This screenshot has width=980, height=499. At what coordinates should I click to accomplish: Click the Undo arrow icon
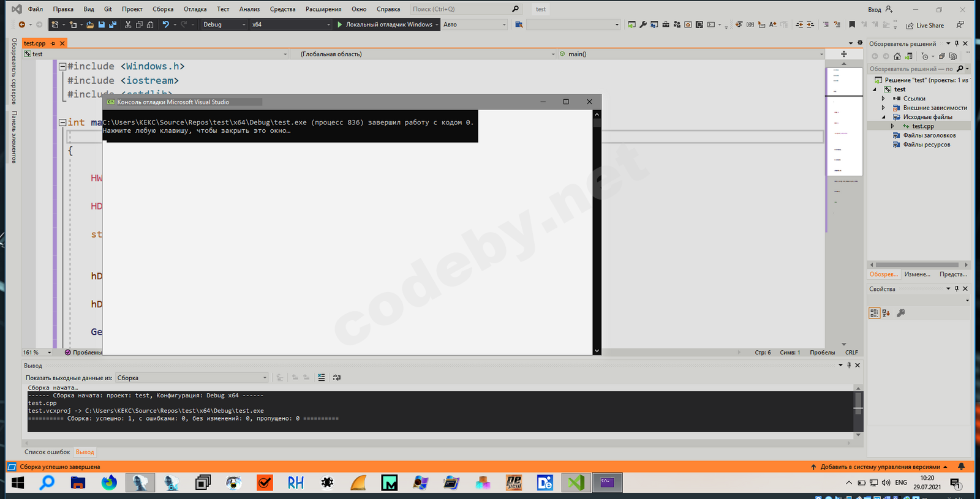[165, 24]
